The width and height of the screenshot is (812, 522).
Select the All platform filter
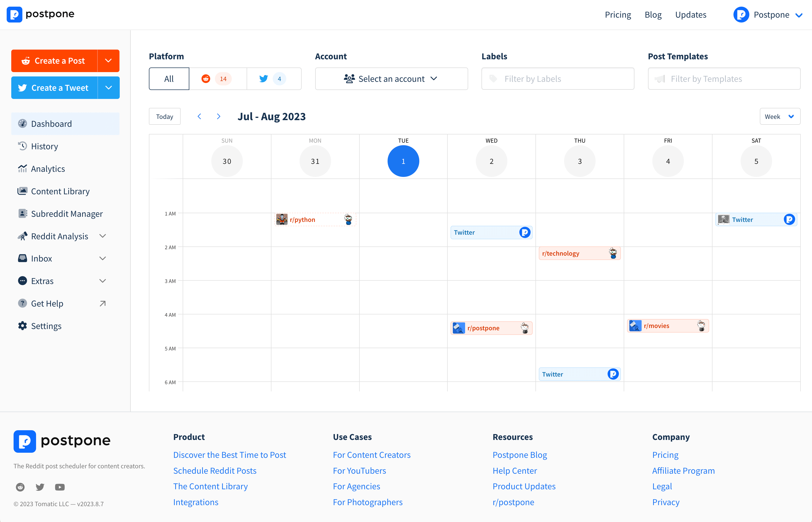click(x=169, y=79)
